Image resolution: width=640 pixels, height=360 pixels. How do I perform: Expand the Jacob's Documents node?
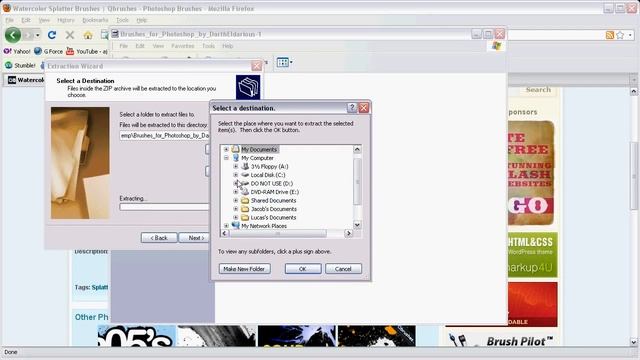[x=236, y=209]
